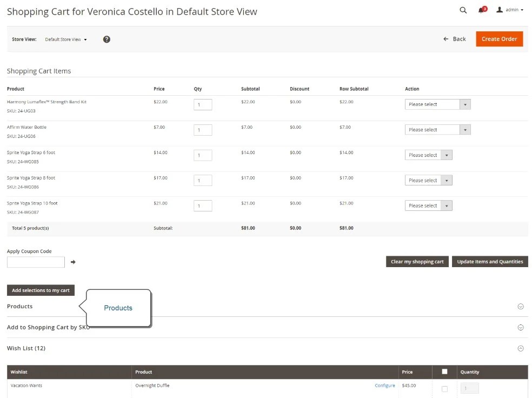Click Configure link for Overnight Duffle
532x398 pixels.
point(385,386)
